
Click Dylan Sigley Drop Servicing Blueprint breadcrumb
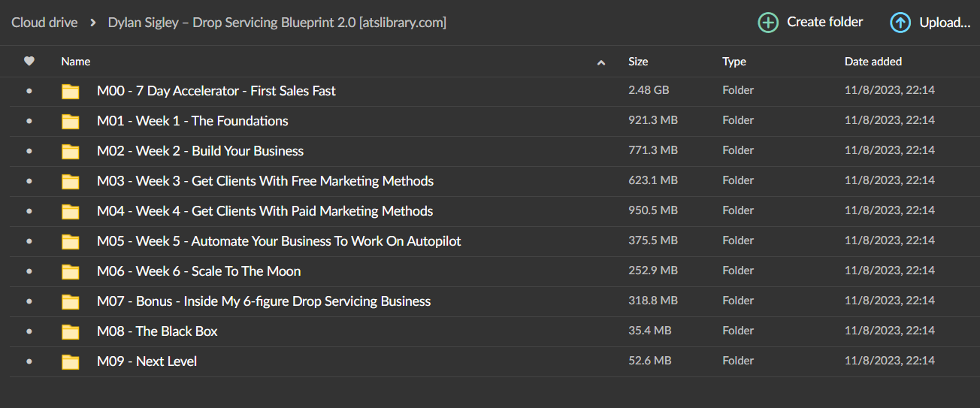point(277,23)
